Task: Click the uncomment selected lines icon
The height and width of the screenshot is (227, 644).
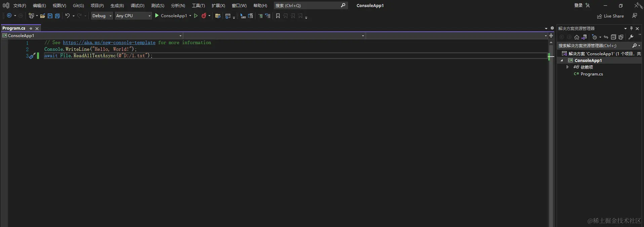Action: point(268,16)
